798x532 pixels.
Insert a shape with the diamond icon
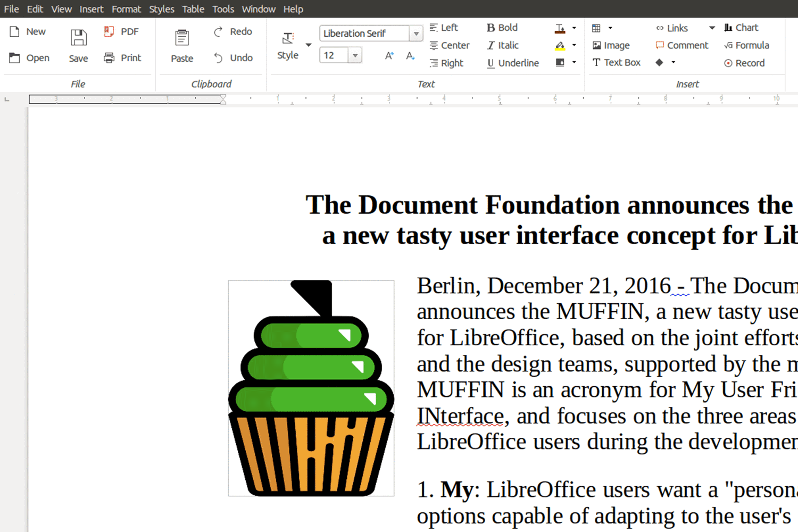pyautogui.click(x=659, y=63)
